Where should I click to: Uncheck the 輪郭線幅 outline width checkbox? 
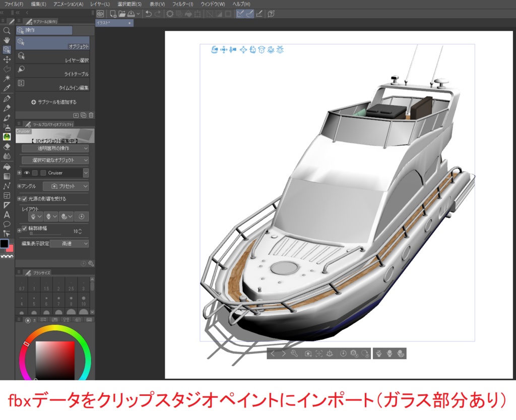pyautogui.click(x=24, y=228)
